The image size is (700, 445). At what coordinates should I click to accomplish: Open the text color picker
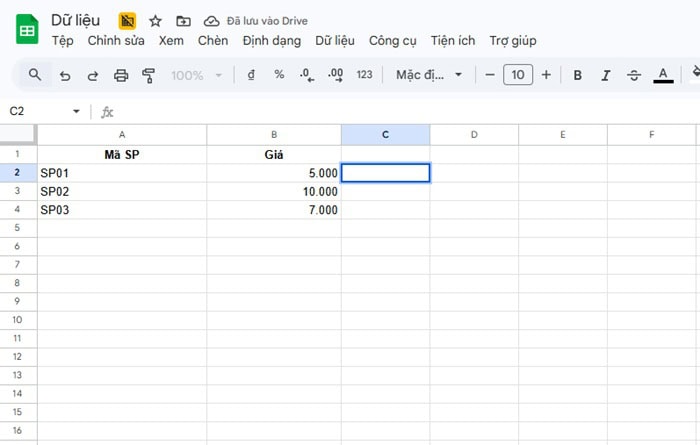click(662, 75)
